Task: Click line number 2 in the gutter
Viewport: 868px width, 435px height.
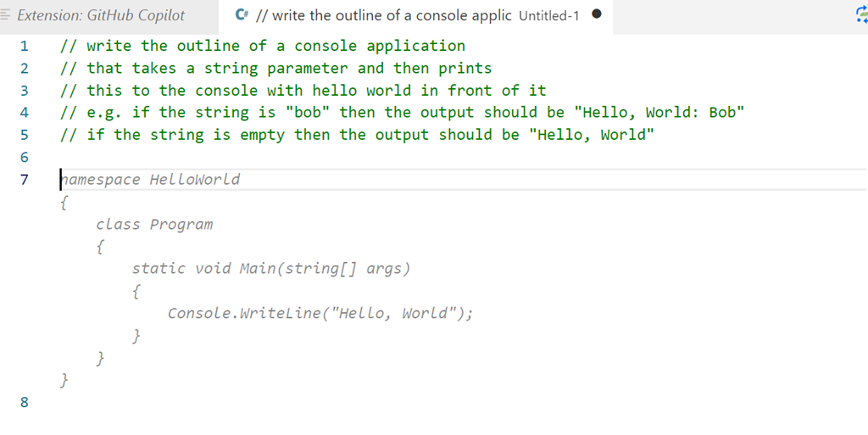Action: click(24, 68)
